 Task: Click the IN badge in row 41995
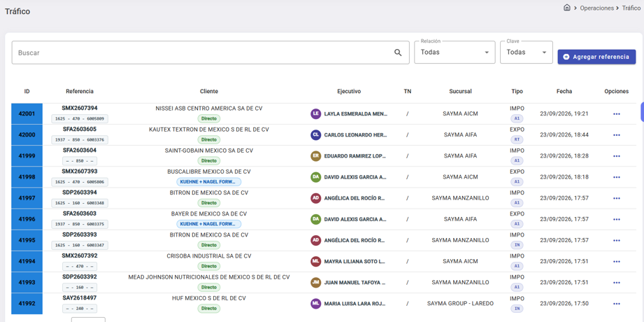(517, 245)
